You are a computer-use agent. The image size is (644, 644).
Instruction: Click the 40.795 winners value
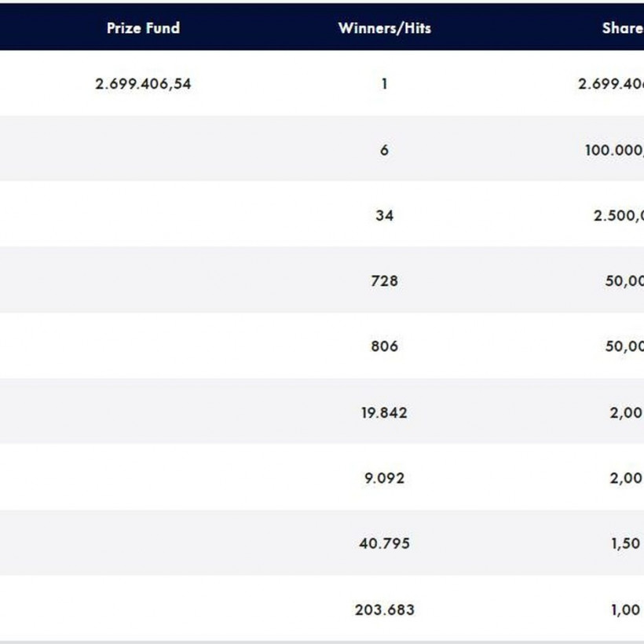384,543
